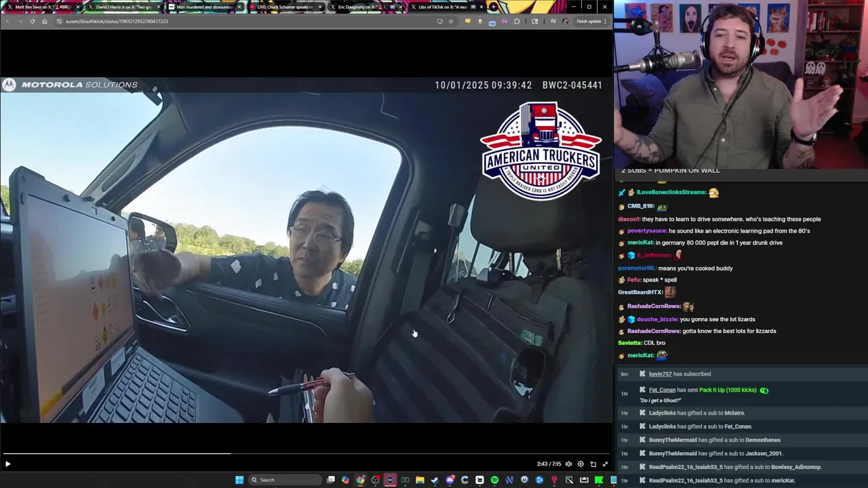Open the browser extensions puzzle icon

(517, 21)
